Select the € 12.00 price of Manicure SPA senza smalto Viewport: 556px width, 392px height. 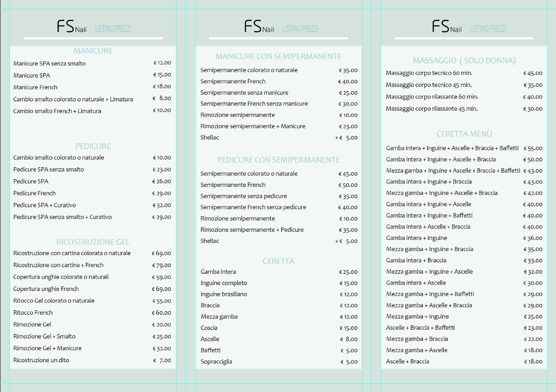162,63
